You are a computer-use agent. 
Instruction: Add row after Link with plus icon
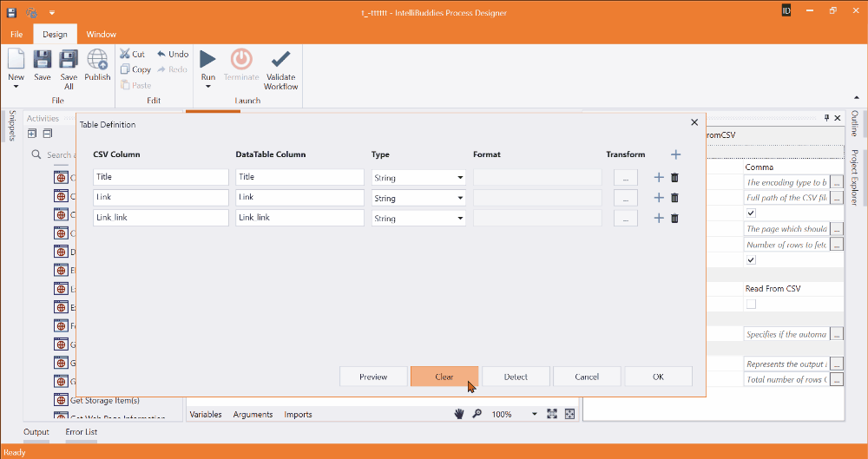(659, 198)
